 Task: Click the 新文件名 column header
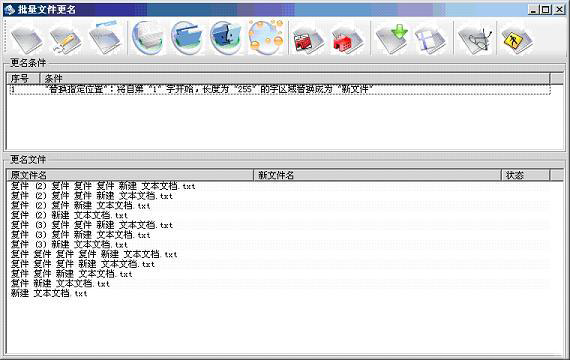377,175
